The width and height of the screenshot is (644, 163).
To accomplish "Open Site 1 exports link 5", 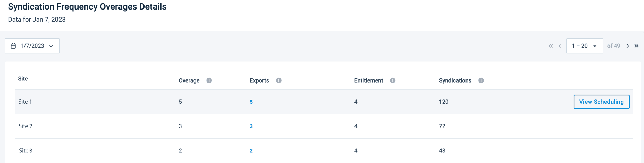I will coord(251,102).
